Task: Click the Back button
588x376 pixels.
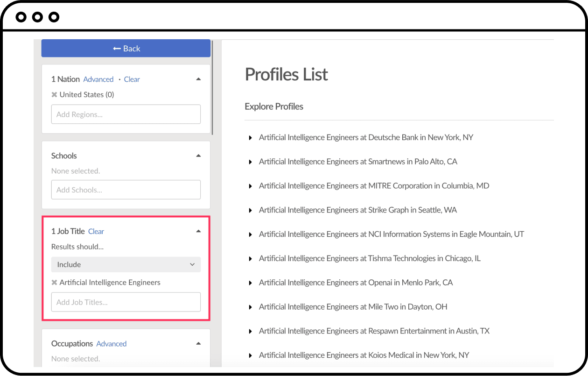Action: (126, 49)
